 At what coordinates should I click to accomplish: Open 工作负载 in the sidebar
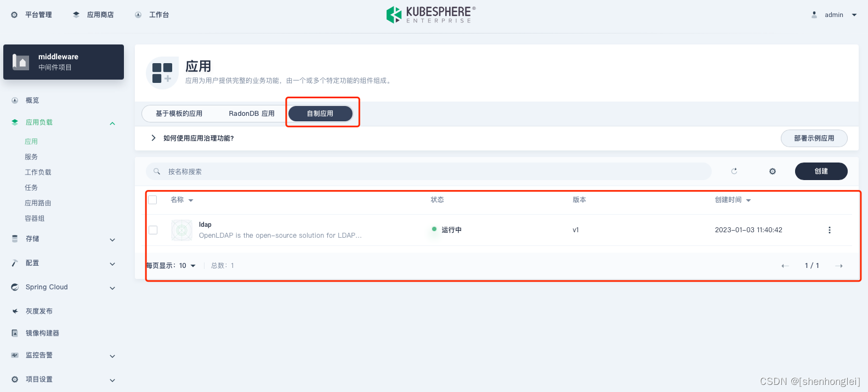(38, 172)
